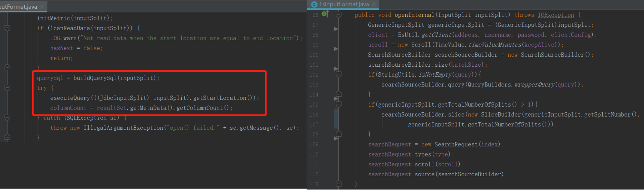Close the left editor tab

click(x=42, y=7)
